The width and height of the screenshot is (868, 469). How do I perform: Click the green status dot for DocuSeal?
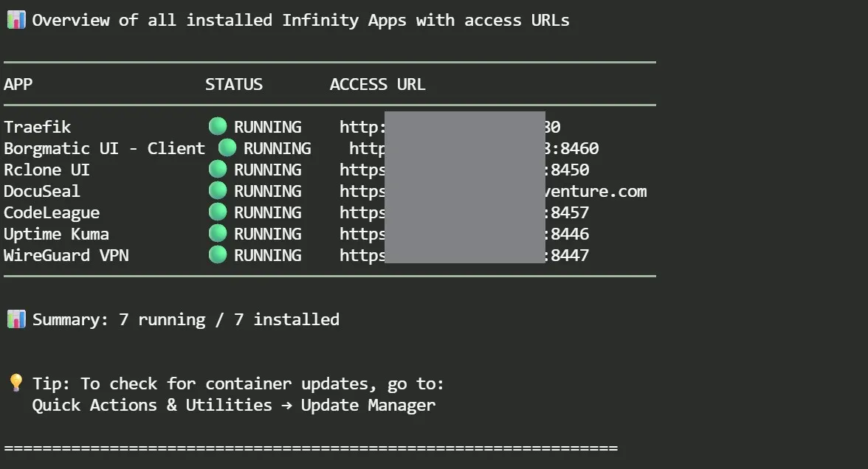[x=218, y=191]
